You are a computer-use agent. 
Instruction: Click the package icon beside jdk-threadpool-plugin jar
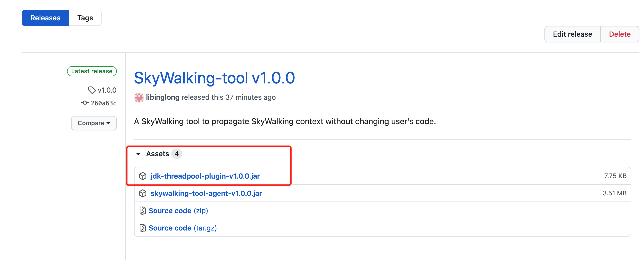(x=143, y=176)
